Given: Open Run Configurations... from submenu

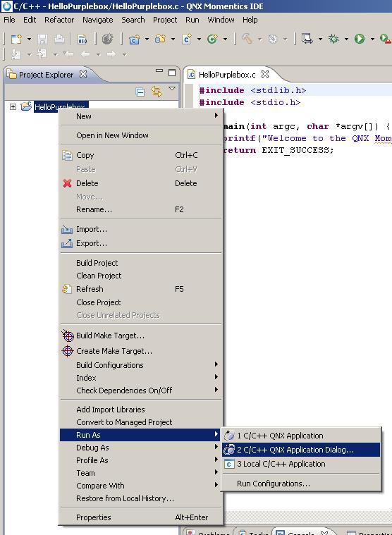Looking at the screenshot, I should pyautogui.click(x=301, y=484).
